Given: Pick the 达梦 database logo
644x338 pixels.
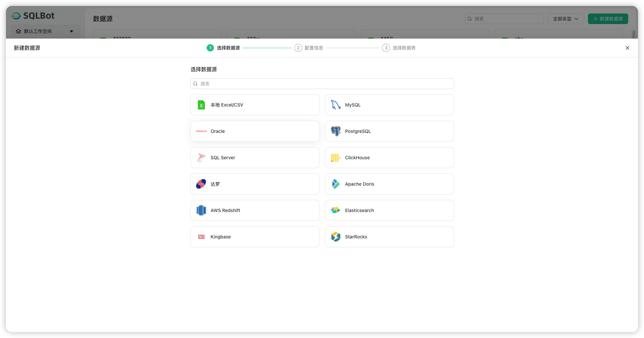Looking at the screenshot, I should click(x=201, y=184).
